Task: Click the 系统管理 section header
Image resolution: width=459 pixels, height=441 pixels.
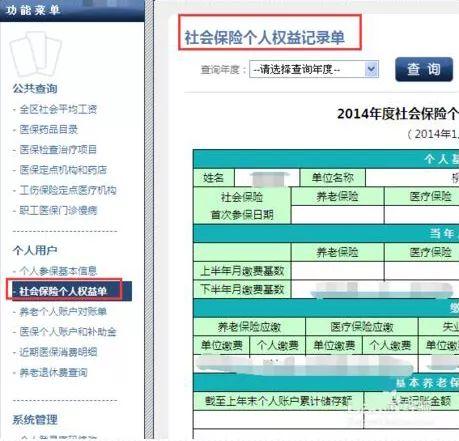Action: 35,420
